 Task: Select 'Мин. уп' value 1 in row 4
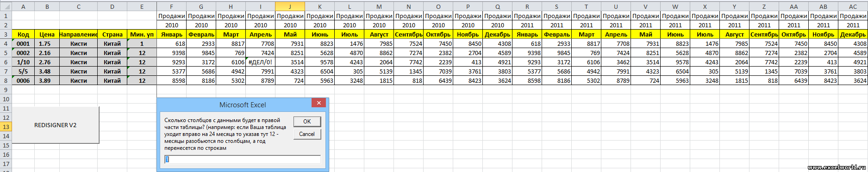pos(142,43)
